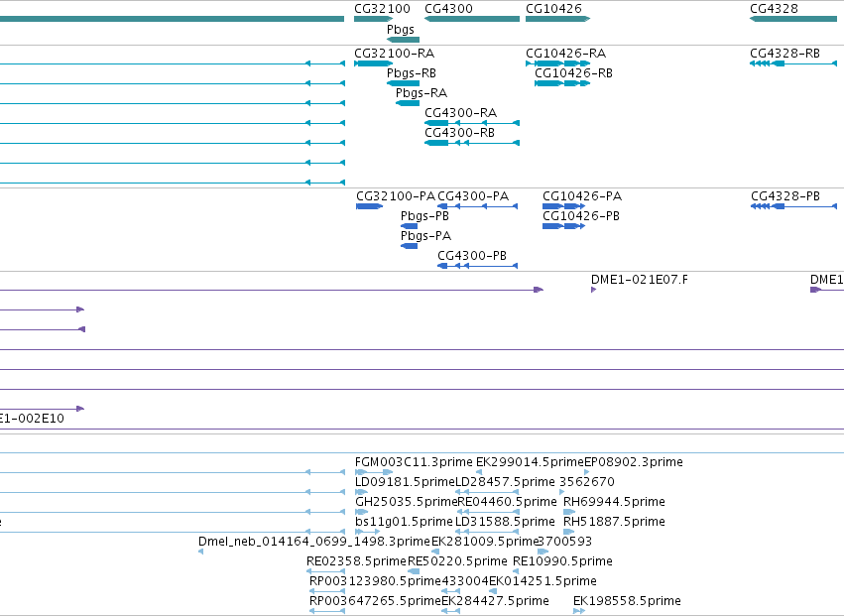Click the LD31588.5prime EST label
The height and width of the screenshot is (616, 844).
505,522
